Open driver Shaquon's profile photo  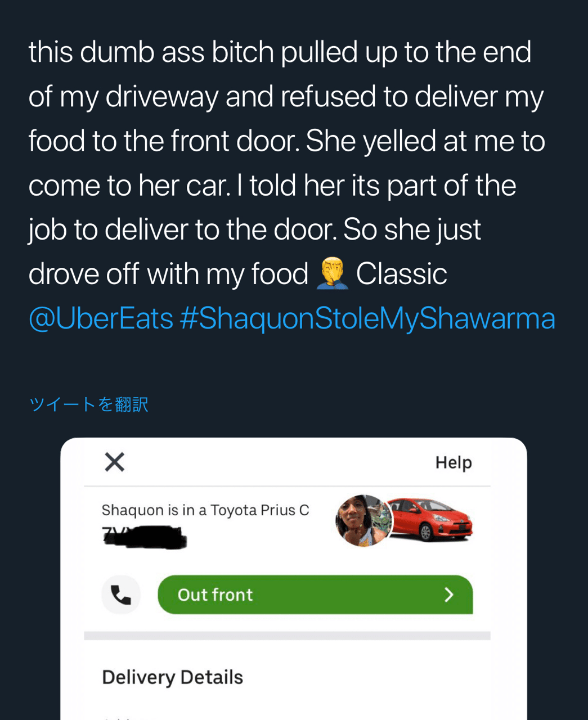click(x=363, y=521)
